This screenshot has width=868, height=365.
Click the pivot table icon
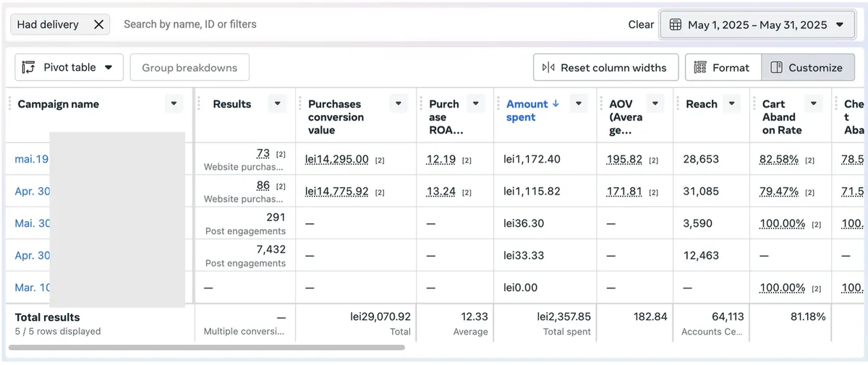[x=28, y=67]
